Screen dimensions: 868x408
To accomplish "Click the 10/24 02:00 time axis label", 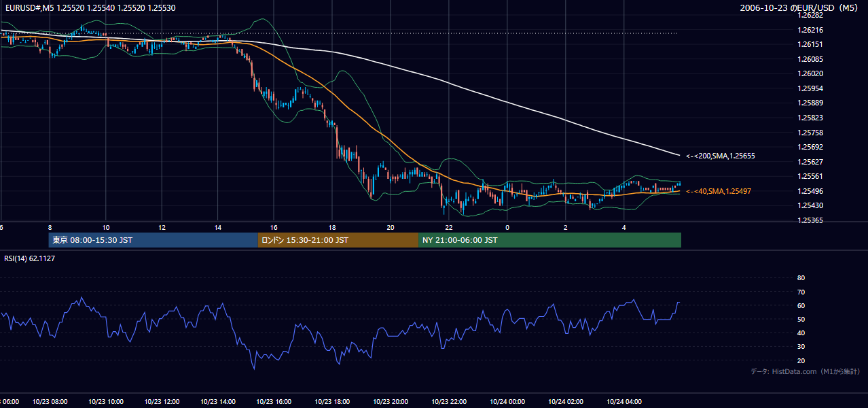I will [x=566, y=402].
